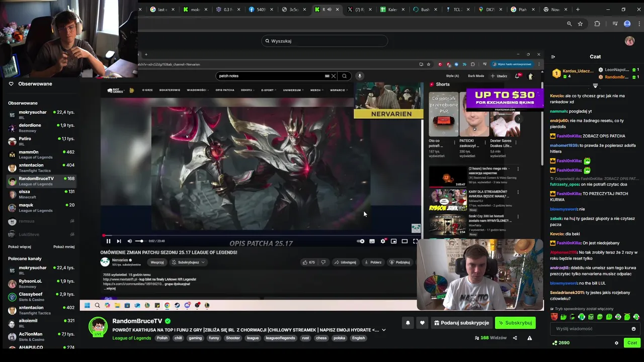Switch YouTube player to theater mode
This screenshot has height=362, width=644.
click(x=405, y=241)
